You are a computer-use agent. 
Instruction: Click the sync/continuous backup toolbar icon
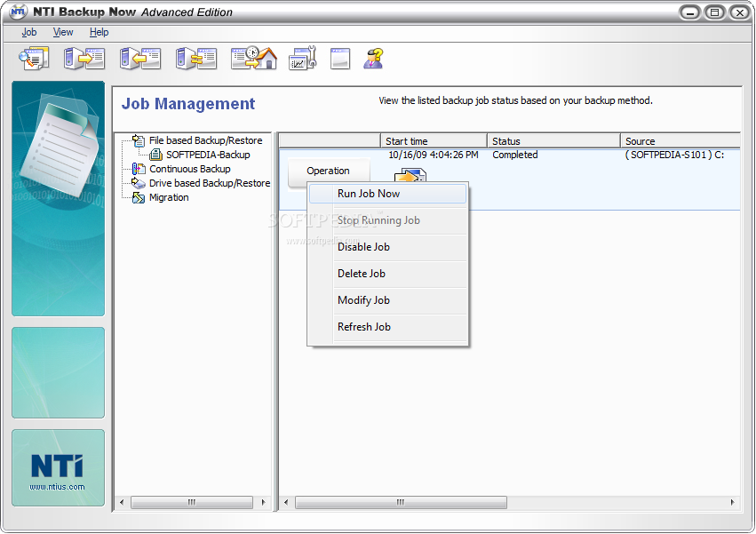point(196,59)
